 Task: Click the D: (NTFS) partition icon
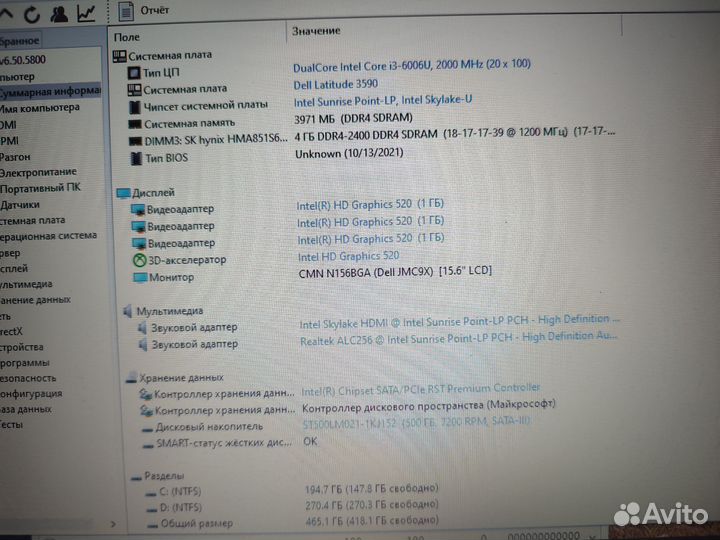click(152, 509)
